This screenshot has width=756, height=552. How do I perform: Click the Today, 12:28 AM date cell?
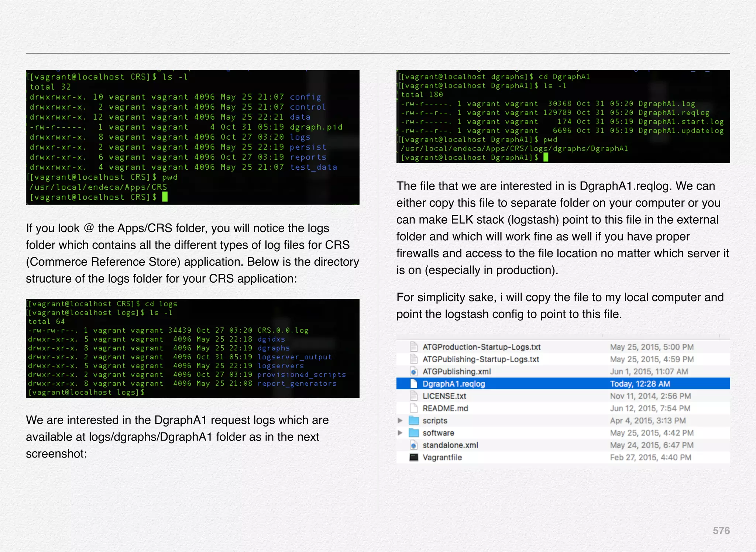pyautogui.click(x=640, y=384)
